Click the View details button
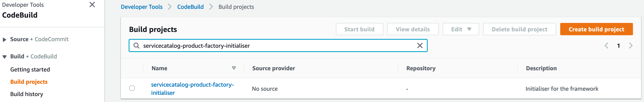 point(413,29)
